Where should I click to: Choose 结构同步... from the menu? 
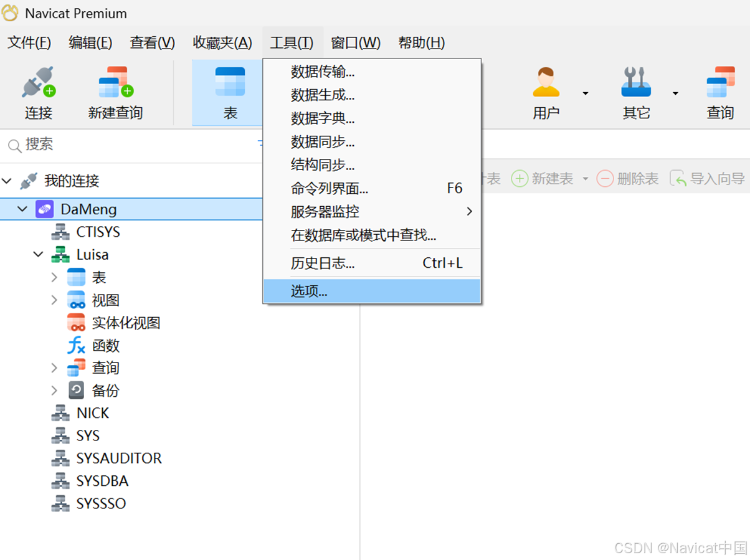point(372,165)
